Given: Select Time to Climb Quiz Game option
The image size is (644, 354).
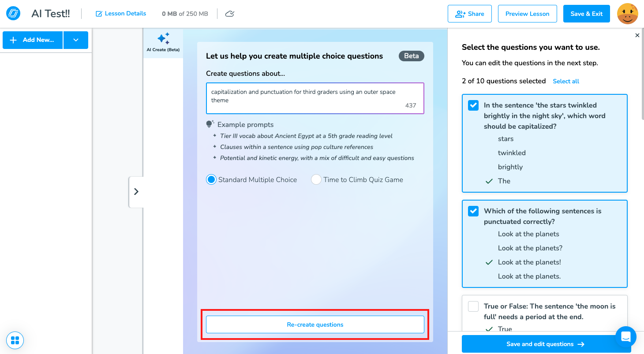Looking at the screenshot, I should [316, 179].
